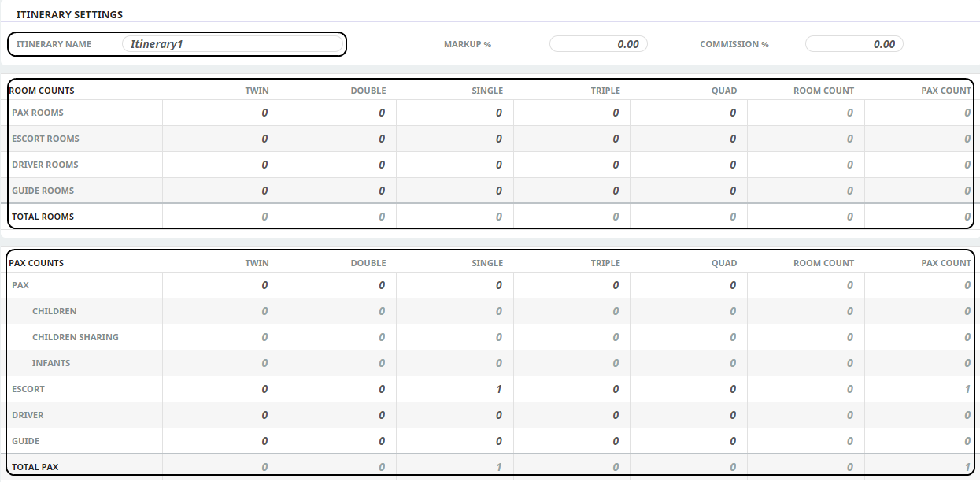The width and height of the screenshot is (980, 482).
Task: Select Guide row Double pax count cell
Action: coord(338,441)
